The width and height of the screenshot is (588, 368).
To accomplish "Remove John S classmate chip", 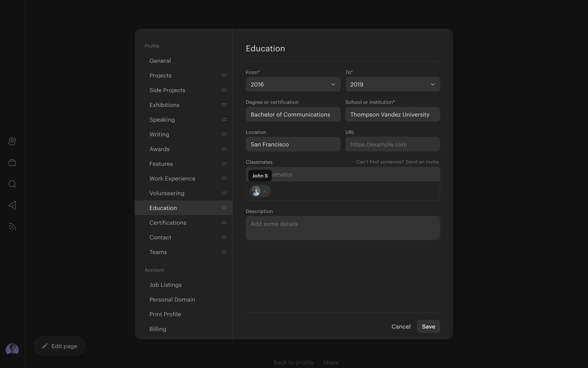I will click(265, 191).
